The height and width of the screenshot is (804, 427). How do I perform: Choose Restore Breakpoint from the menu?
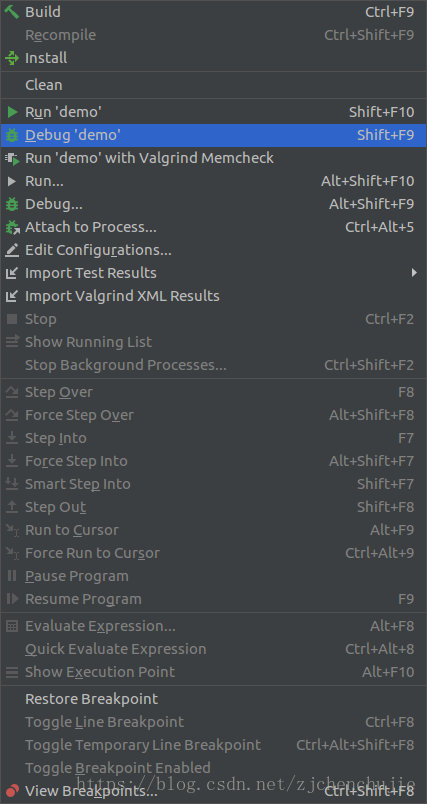click(213, 699)
